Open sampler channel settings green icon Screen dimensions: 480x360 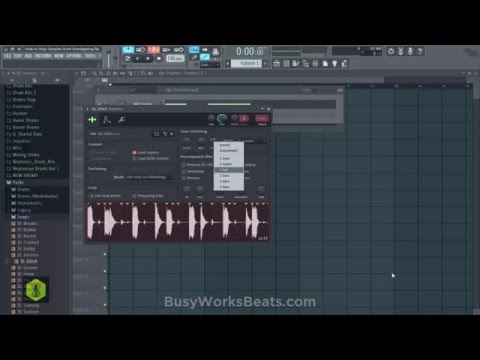tap(92, 120)
